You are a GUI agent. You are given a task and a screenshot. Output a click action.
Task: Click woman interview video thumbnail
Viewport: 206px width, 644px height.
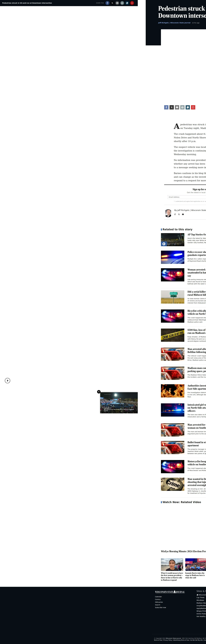tap(172, 564)
